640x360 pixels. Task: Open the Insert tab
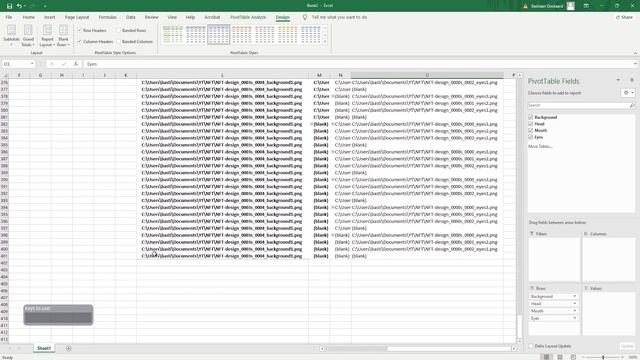(49, 17)
